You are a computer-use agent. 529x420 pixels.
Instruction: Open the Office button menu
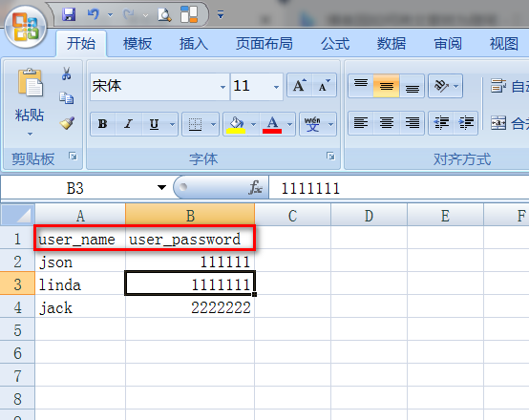(25, 27)
